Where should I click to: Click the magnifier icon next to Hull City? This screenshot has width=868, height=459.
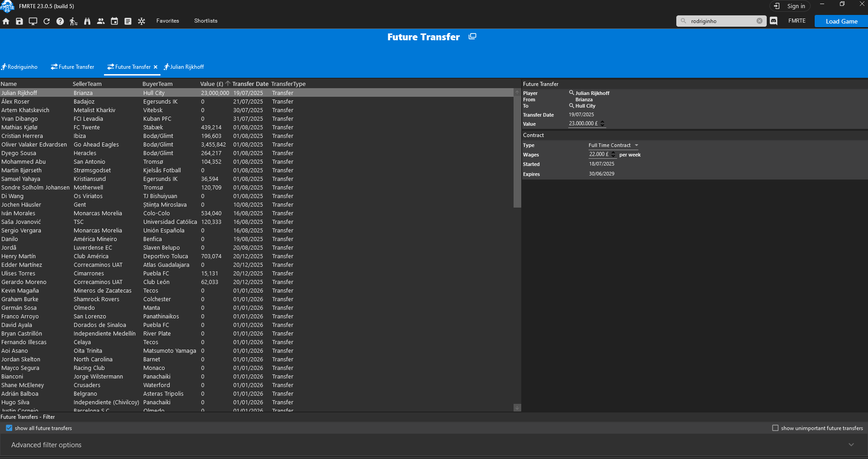point(571,106)
